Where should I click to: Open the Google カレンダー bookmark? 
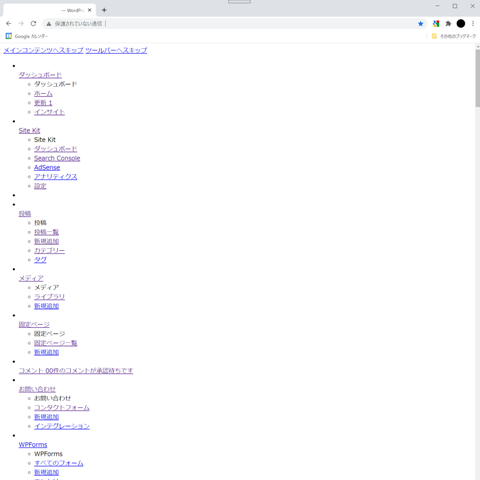tap(27, 36)
